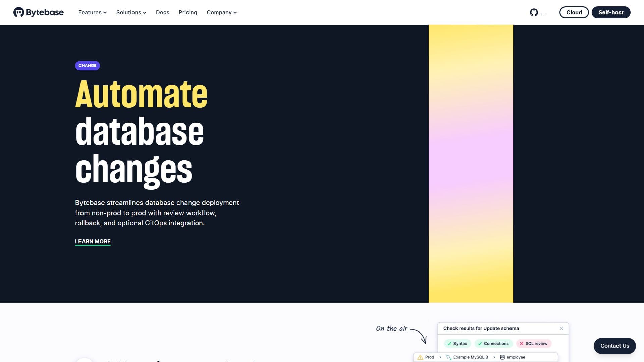The height and width of the screenshot is (362, 644).
Task: Click the Prod breadcrumb label
Action: coord(430,357)
